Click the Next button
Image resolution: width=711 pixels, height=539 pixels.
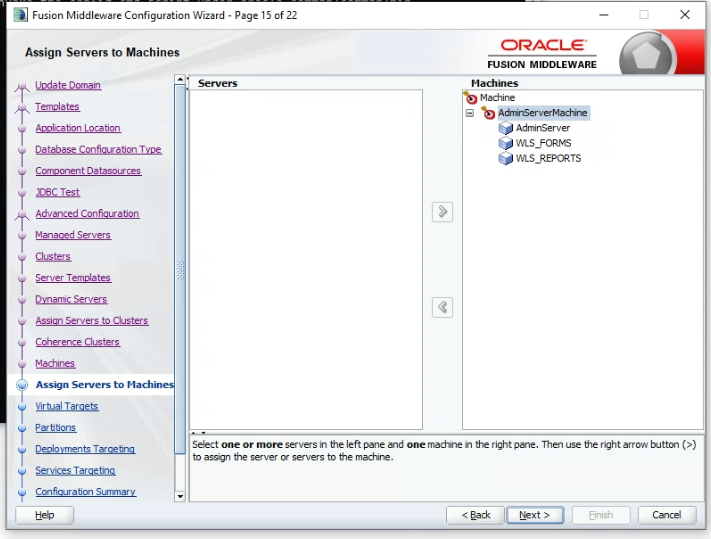[x=535, y=515]
